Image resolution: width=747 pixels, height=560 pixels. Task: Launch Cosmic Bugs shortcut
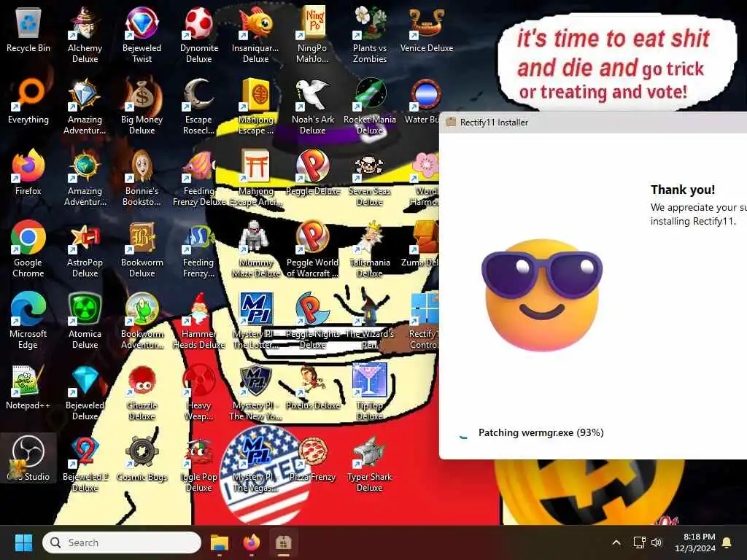click(142, 458)
